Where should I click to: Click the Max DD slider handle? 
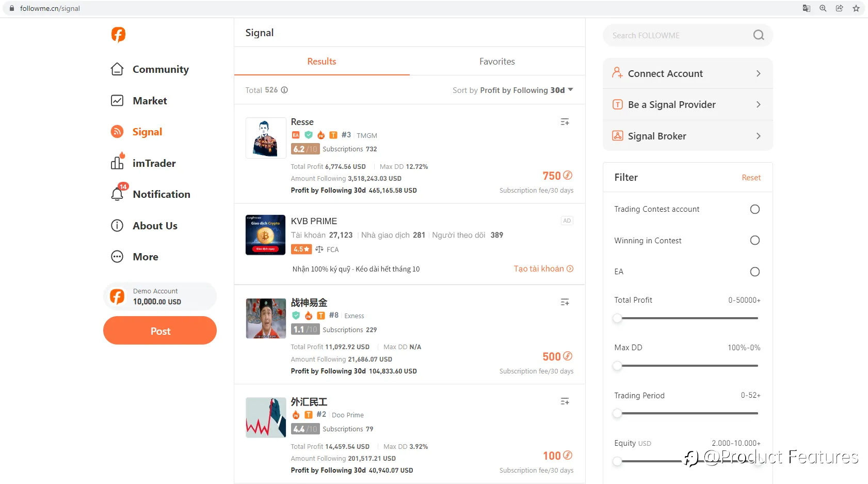[x=617, y=366]
